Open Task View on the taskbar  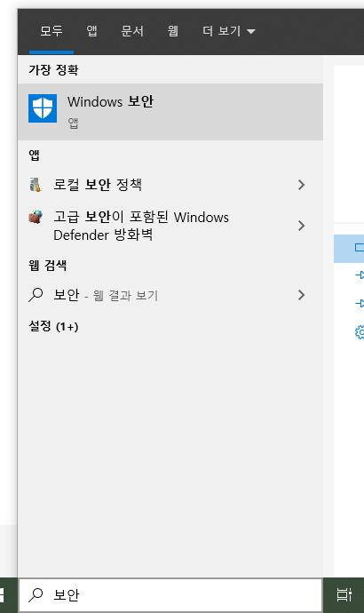[x=344, y=595]
